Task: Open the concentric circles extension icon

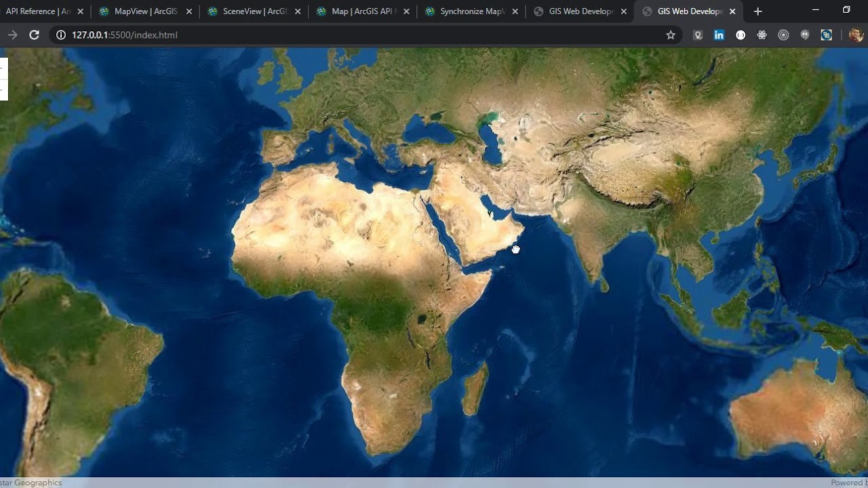Action: point(783,35)
